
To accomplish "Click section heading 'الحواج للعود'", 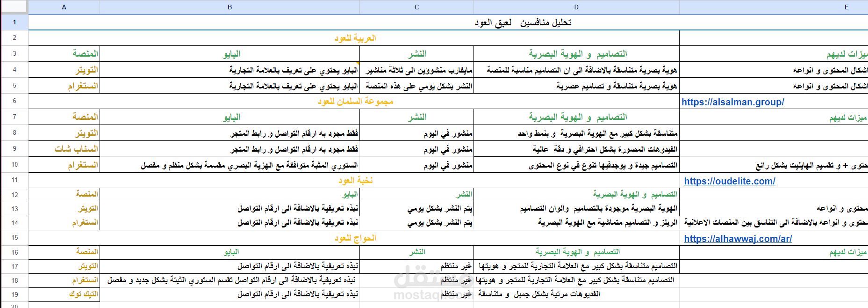I will tap(355, 238).
